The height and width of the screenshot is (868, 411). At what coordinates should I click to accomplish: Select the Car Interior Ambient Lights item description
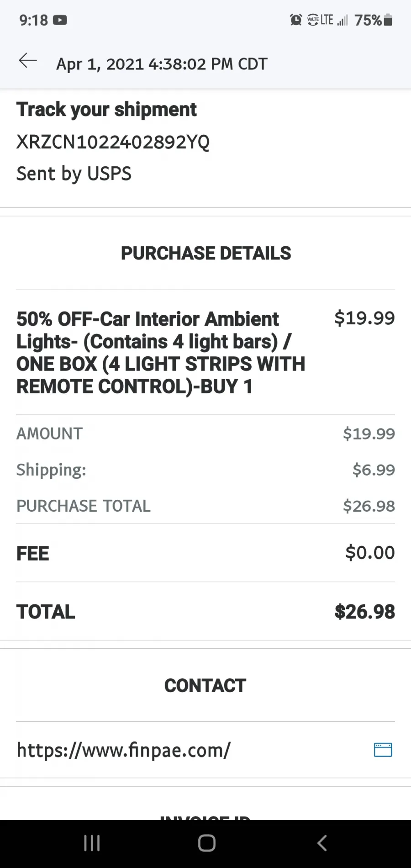pos(161,353)
